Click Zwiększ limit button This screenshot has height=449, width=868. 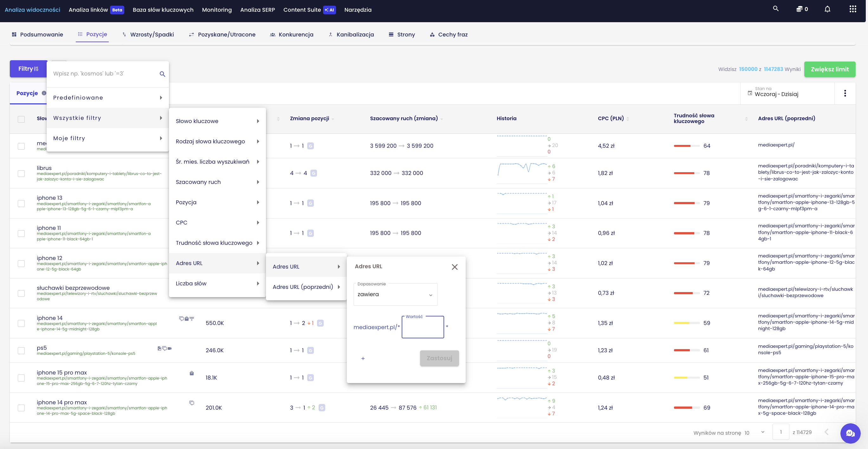830,69
